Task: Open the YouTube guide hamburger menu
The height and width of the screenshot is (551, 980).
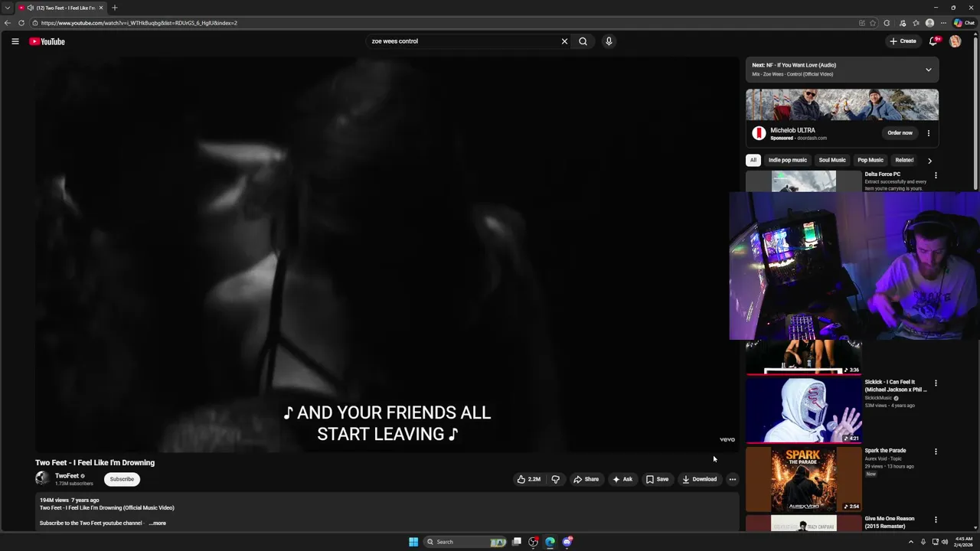Action: pyautogui.click(x=15, y=41)
